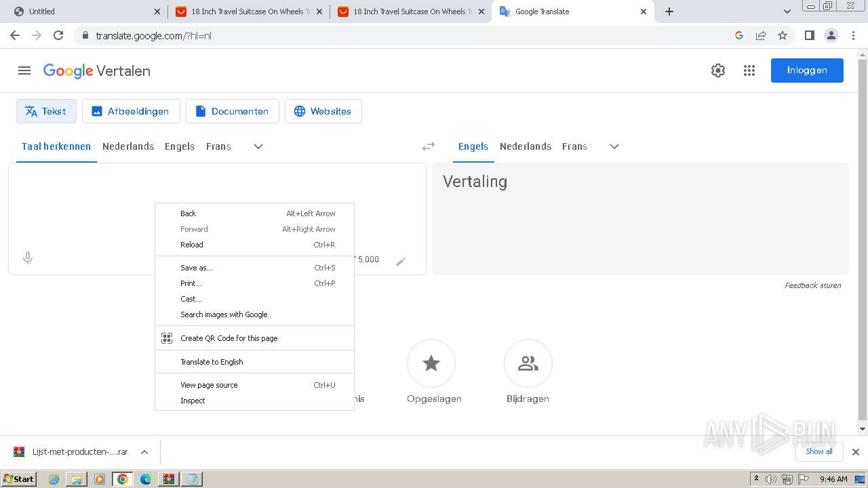View site information lock icon
868x488 pixels.
[x=85, y=35]
